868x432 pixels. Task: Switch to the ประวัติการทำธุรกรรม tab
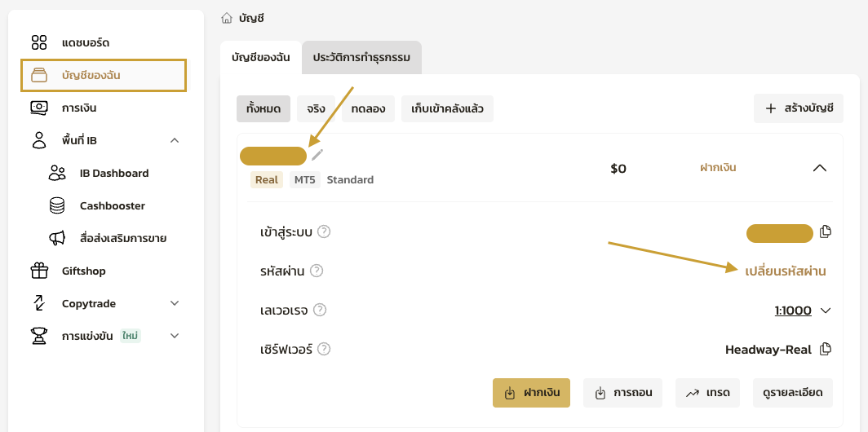[x=361, y=58]
